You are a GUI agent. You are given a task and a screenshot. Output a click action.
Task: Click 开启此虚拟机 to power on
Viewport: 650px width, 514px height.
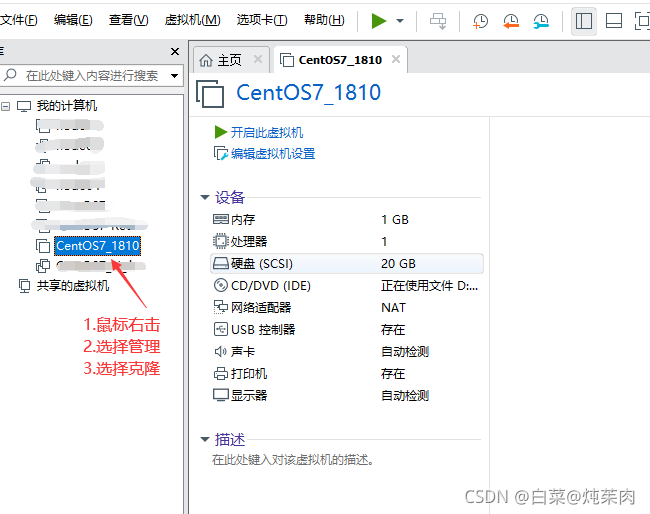pyautogui.click(x=267, y=133)
